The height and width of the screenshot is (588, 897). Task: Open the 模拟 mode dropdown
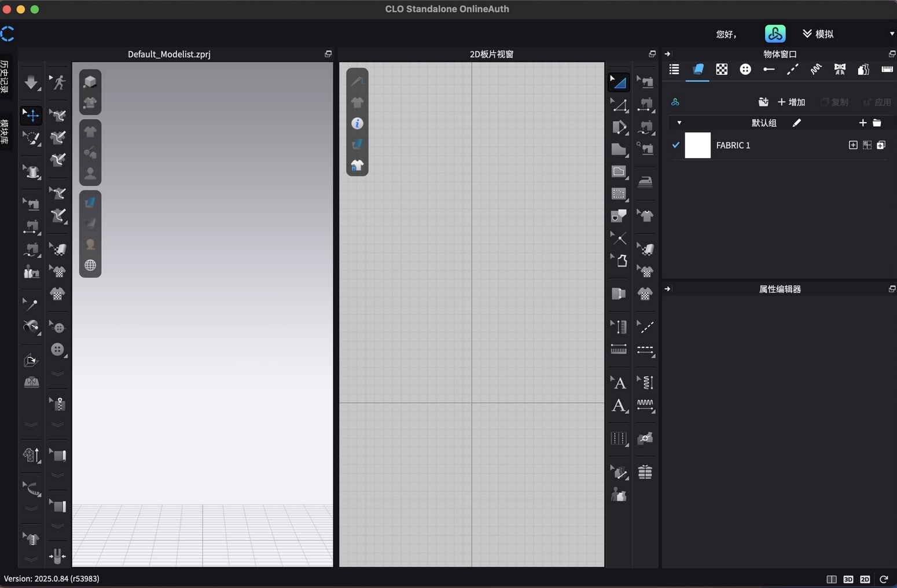point(818,34)
